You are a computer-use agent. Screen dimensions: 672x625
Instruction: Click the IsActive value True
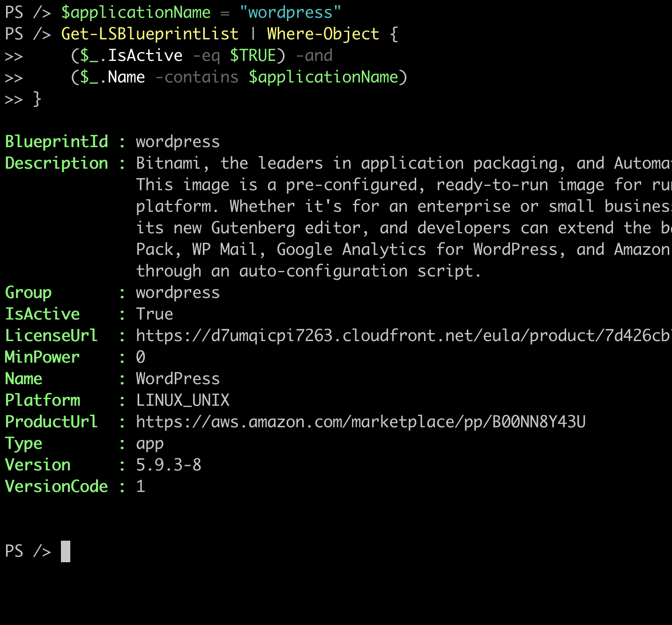tap(154, 313)
